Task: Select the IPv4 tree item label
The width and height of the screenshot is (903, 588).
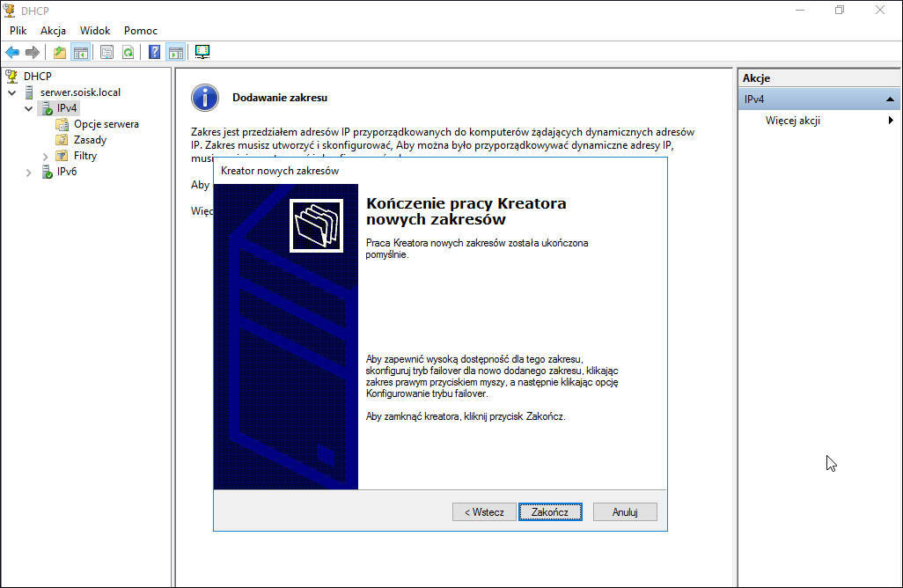Action: [x=67, y=108]
